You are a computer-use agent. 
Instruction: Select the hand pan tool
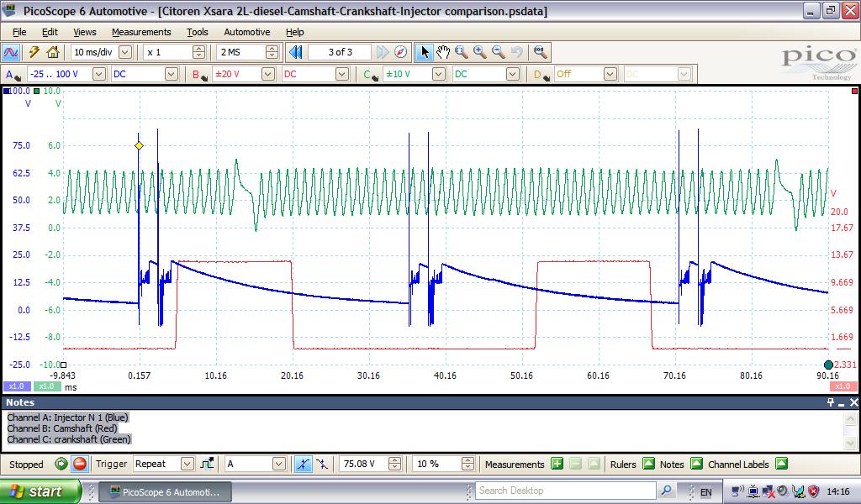[x=443, y=52]
